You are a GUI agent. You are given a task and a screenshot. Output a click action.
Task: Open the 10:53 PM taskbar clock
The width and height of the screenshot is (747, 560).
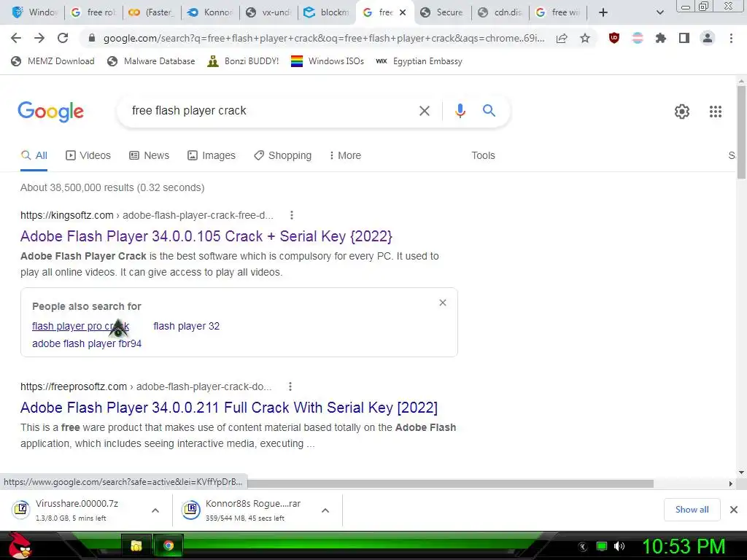point(684,546)
